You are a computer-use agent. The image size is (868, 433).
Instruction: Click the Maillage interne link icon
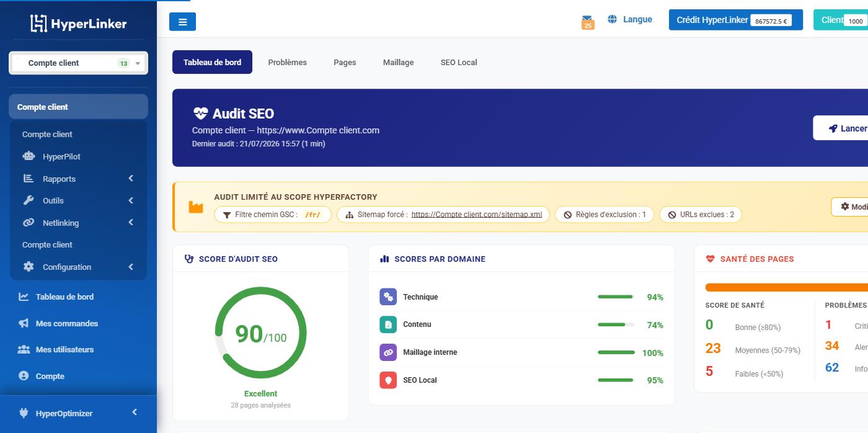coord(388,352)
